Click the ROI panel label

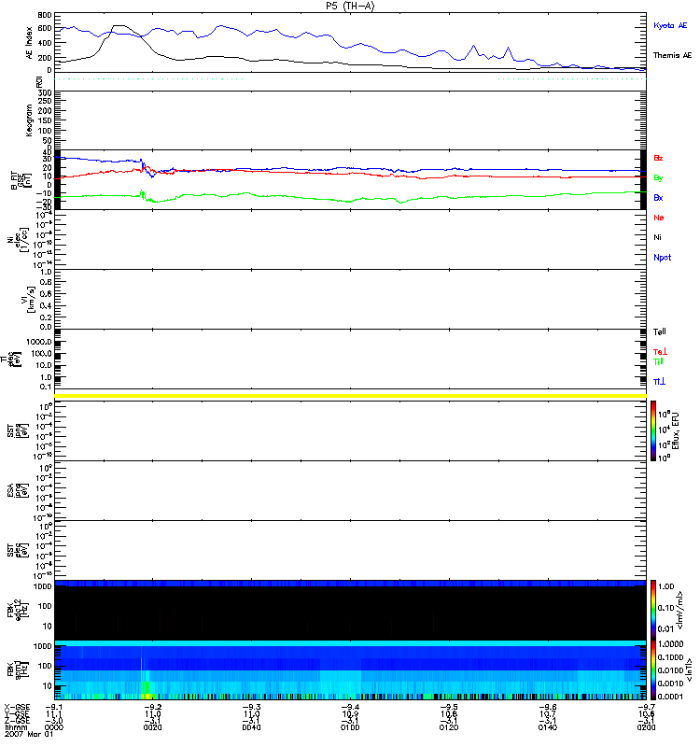(39, 82)
